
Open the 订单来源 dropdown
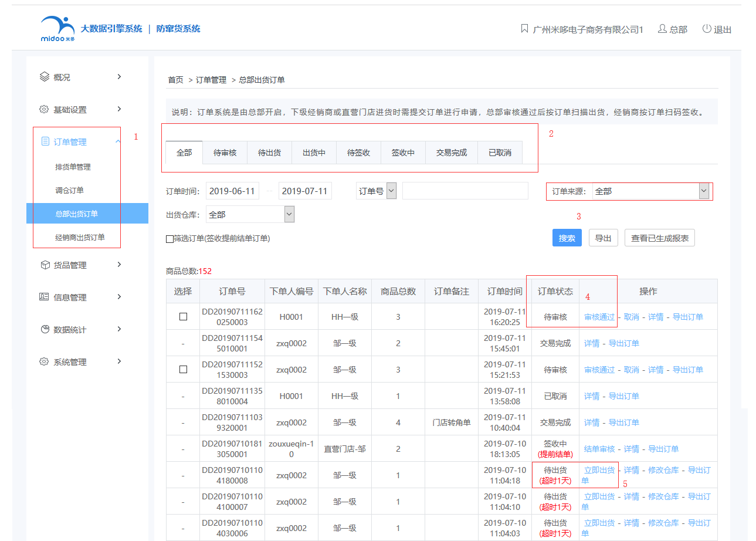pos(651,191)
